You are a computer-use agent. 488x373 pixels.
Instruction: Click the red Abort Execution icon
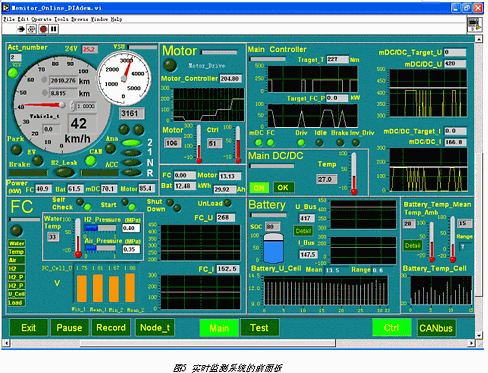(x=43, y=29)
